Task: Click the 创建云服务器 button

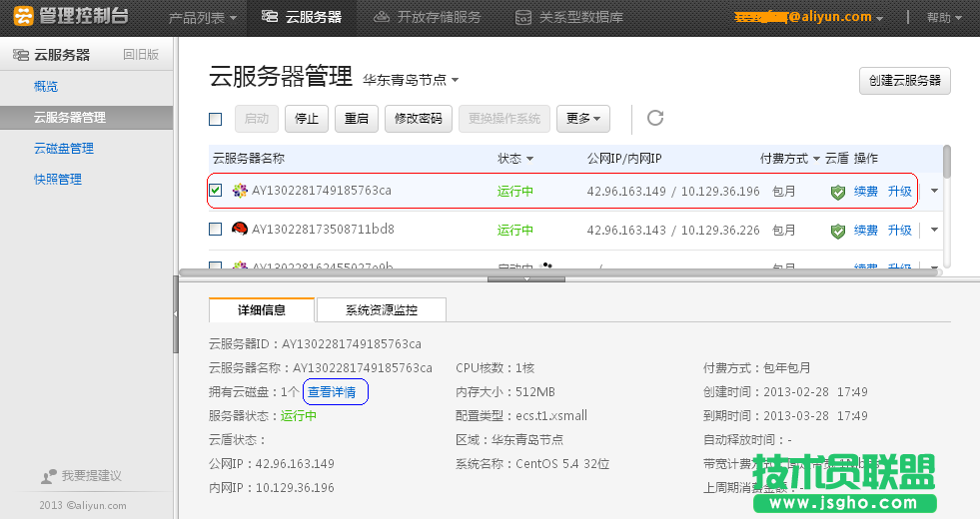Action: 904,81
